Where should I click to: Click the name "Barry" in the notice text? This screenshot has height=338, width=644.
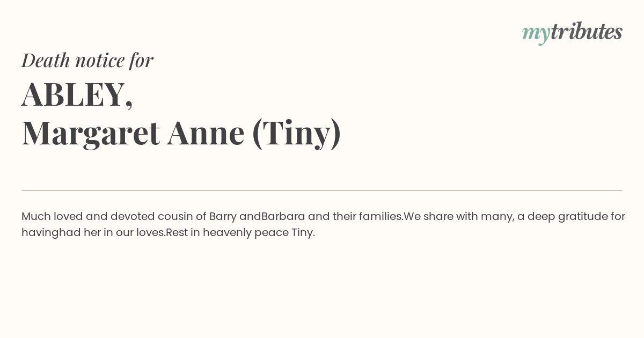(223, 217)
